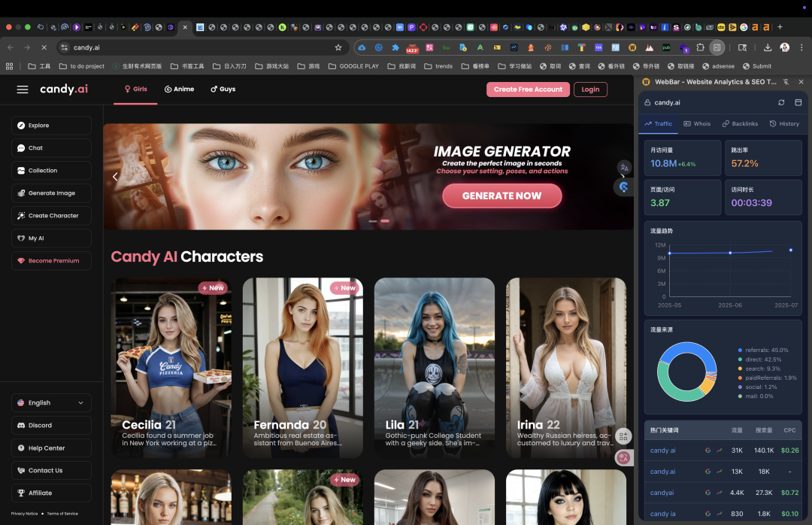Screen dimensions: 812x525
Task: Click Create Free Account button
Action: (x=528, y=90)
